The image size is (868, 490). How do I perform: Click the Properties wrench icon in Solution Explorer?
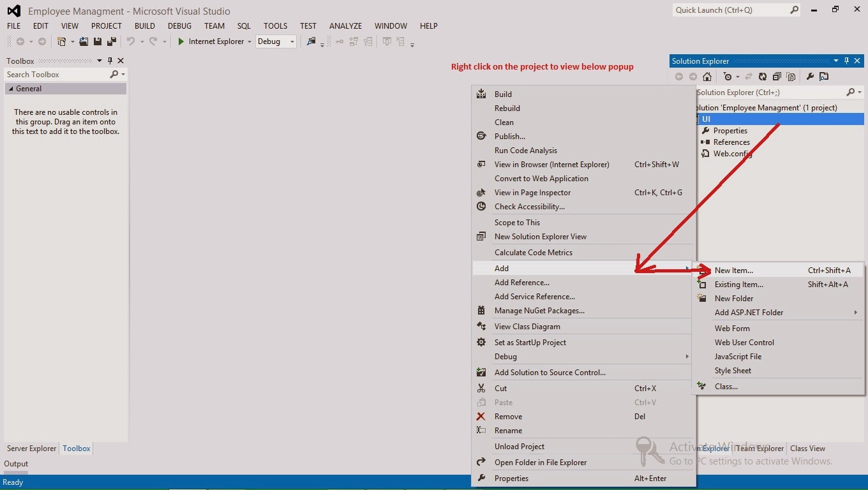click(811, 77)
